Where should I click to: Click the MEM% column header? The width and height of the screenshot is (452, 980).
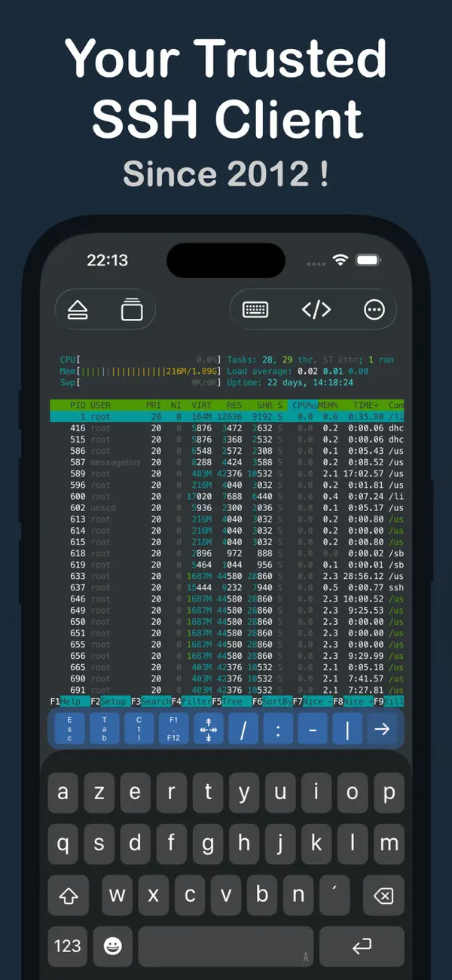coord(329,406)
